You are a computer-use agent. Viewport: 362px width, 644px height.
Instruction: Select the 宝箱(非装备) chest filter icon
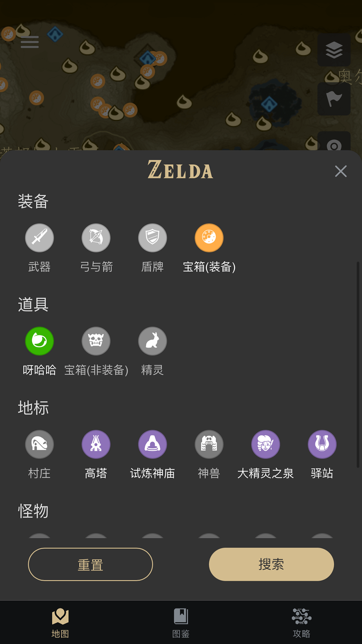coord(96,341)
